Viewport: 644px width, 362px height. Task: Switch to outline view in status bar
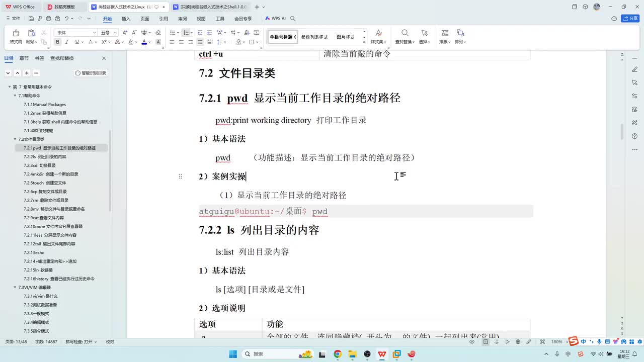[496, 342]
